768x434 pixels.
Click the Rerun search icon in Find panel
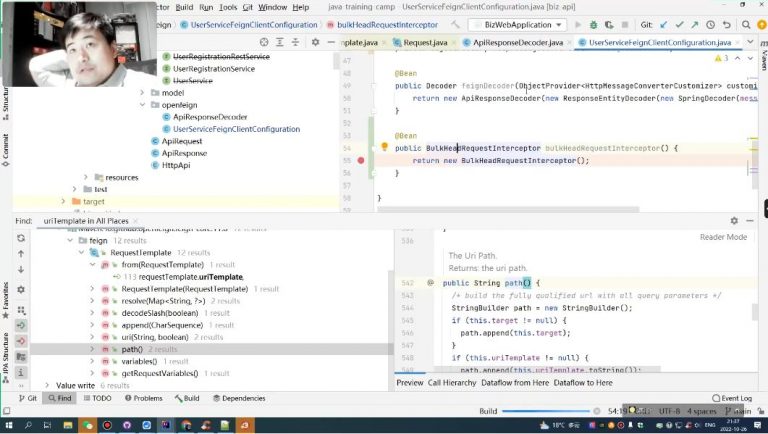coord(21,240)
